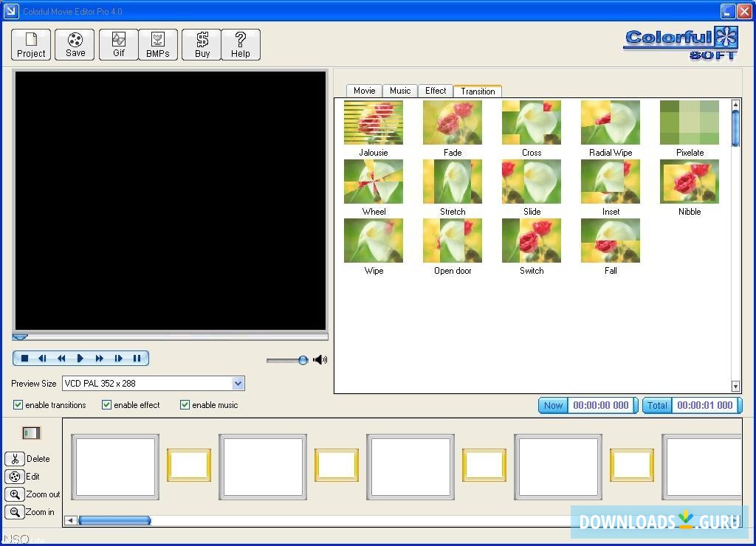The height and width of the screenshot is (546, 756).
Task: Open the BMPs export tool
Action: point(158,44)
